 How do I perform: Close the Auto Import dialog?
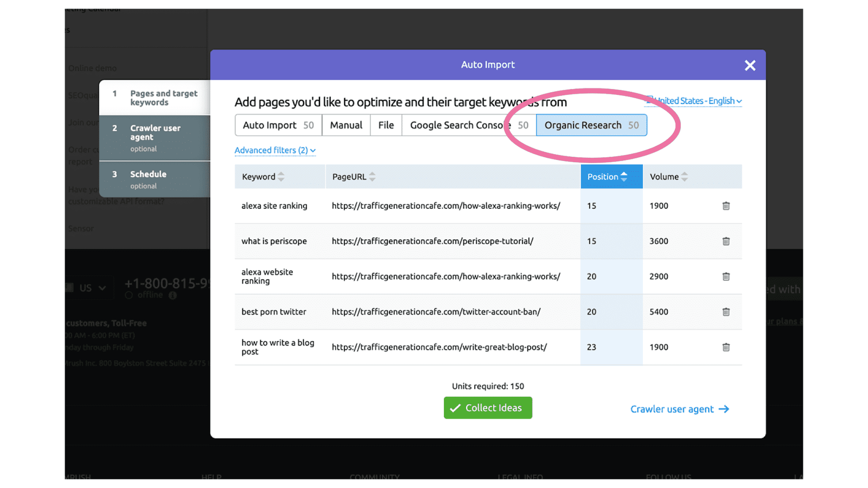coord(750,65)
